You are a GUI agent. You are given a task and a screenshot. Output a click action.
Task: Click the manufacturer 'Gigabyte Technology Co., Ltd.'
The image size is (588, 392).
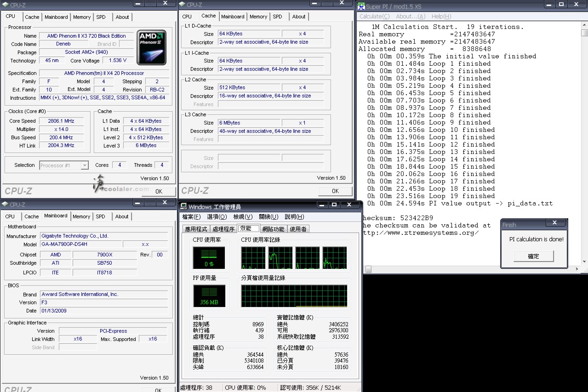(104, 236)
